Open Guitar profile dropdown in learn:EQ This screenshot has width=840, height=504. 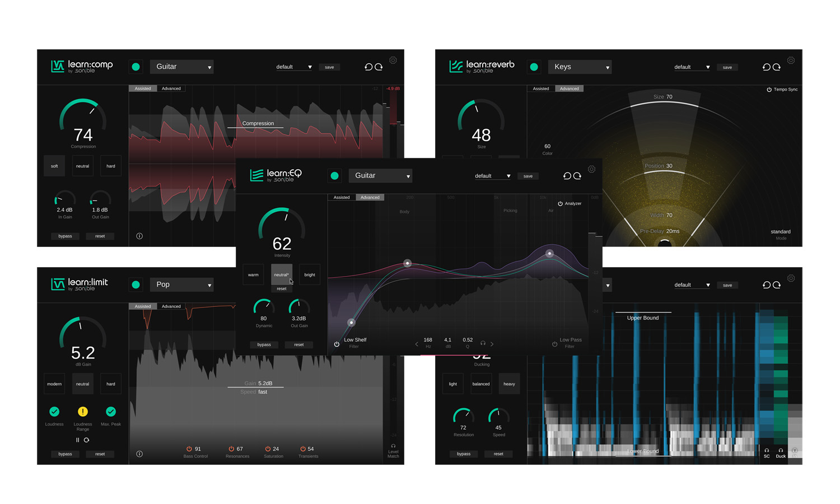click(x=381, y=176)
